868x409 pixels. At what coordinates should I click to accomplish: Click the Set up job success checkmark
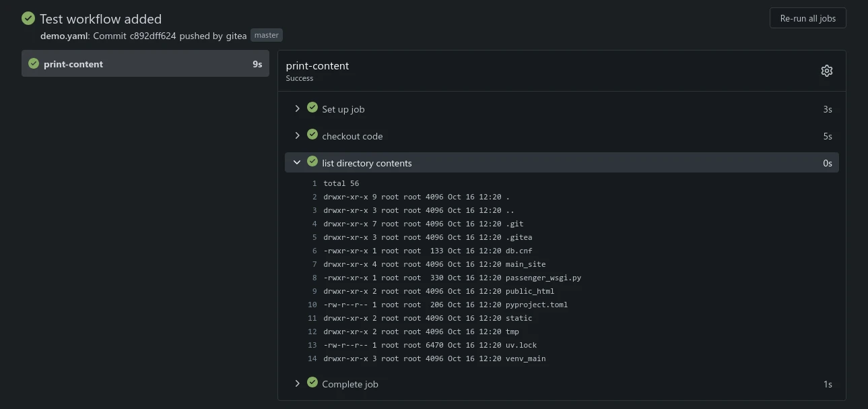coord(312,108)
